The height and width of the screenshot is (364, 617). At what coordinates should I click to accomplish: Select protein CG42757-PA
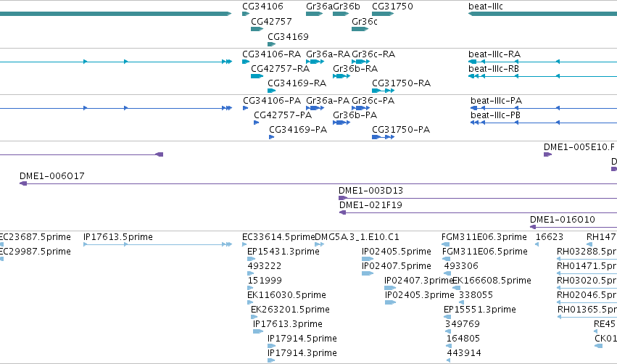pyautogui.click(x=283, y=115)
